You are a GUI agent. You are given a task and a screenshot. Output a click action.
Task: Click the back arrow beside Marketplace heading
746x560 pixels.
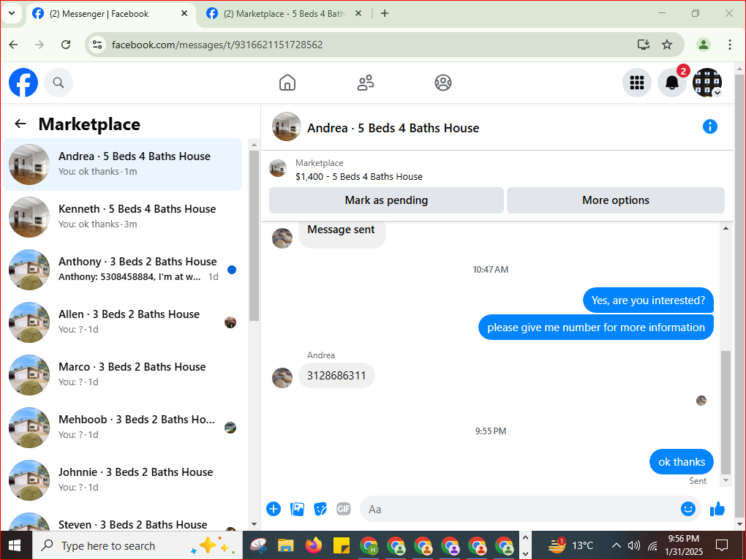(20, 124)
